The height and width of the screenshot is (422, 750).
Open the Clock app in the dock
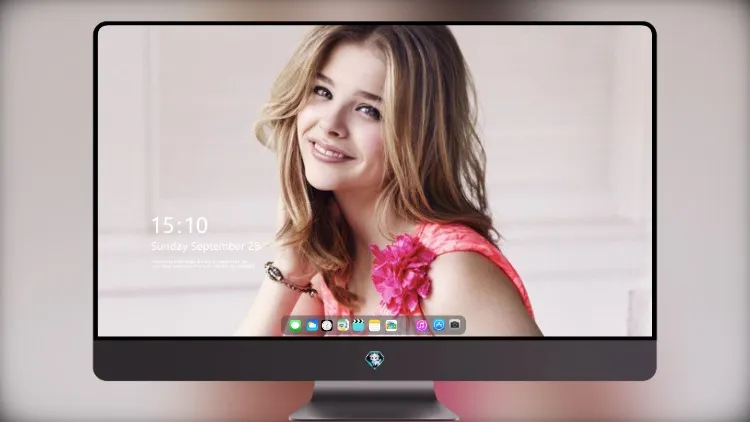point(327,326)
